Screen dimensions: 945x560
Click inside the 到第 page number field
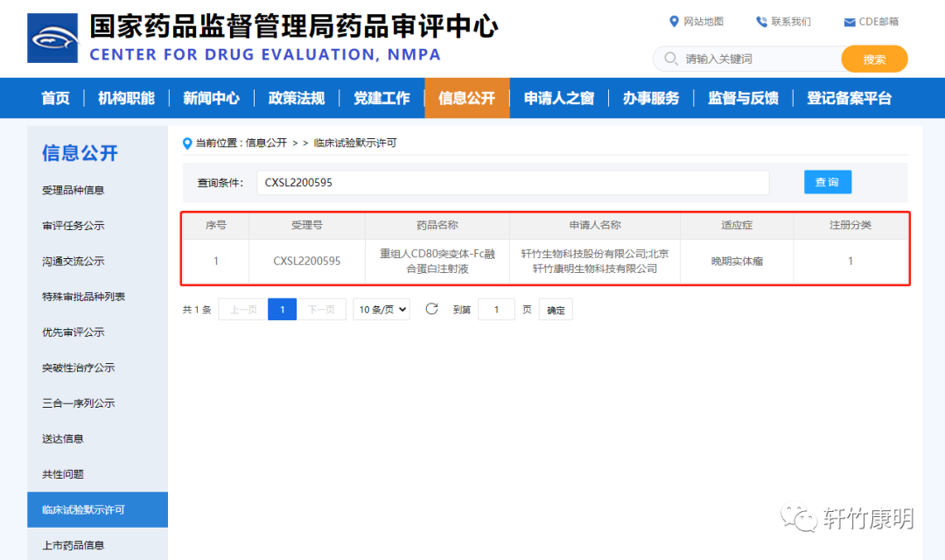[496, 309]
